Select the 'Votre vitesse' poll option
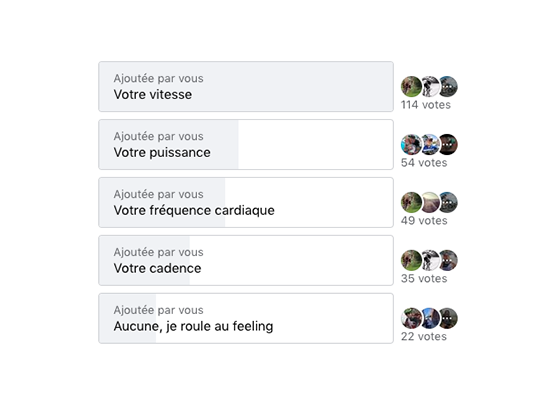The height and width of the screenshot is (400, 550). coord(246,87)
